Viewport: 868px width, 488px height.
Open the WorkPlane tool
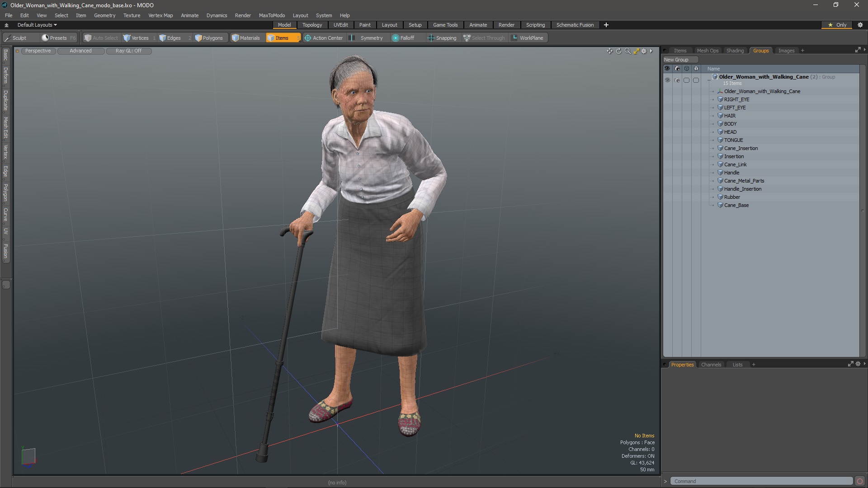coord(528,38)
